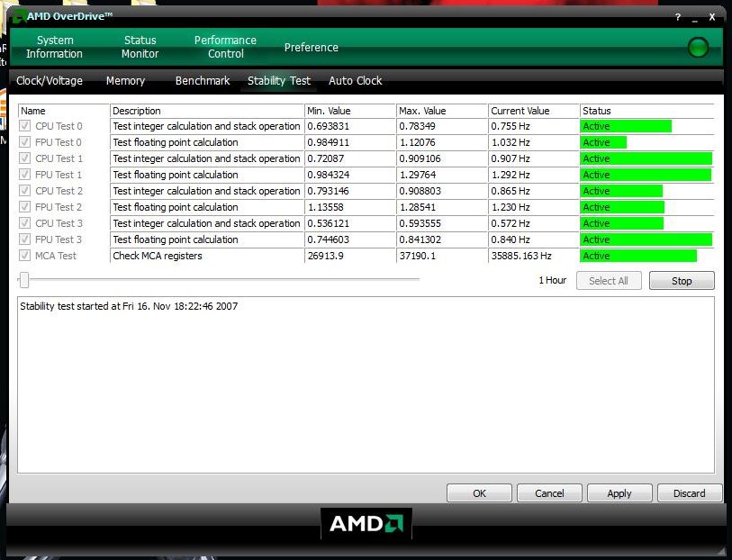Click the stability test started log line
This screenshot has width=732, height=560.
pyautogui.click(x=129, y=306)
